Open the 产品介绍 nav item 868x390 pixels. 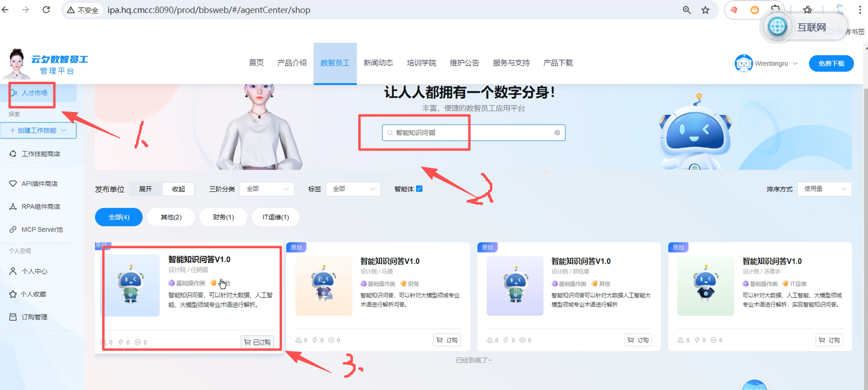[x=292, y=63]
